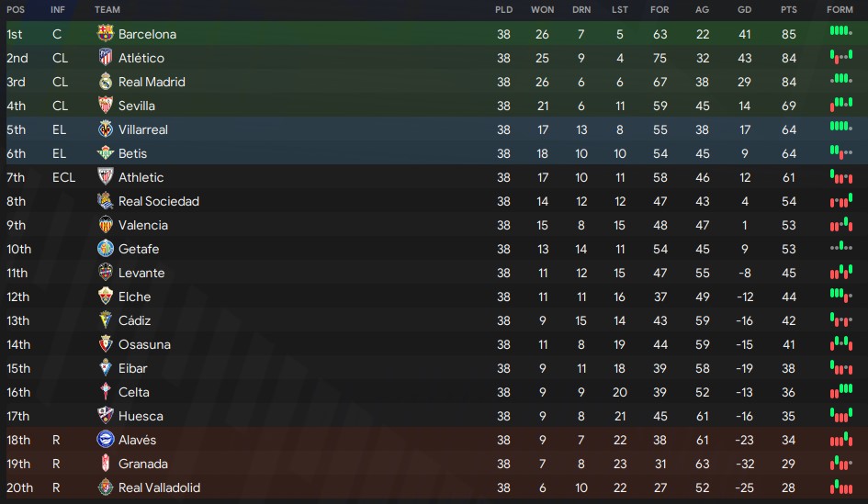Sort standings by GD column header
The image size is (868, 504).
(x=745, y=9)
